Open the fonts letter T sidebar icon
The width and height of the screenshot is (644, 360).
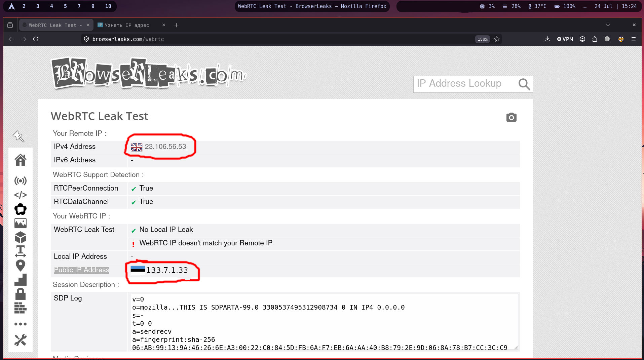[21, 251]
